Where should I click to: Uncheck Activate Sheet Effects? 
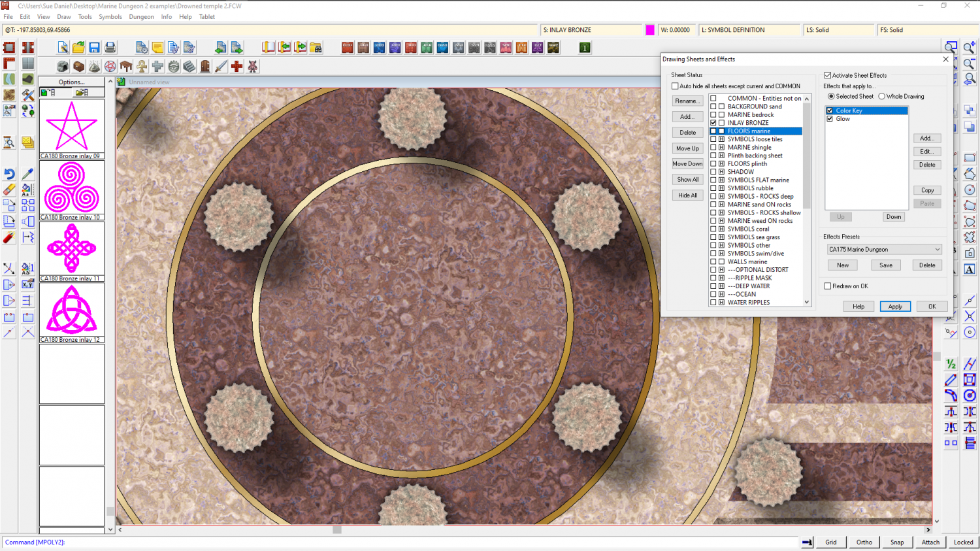(x=828, y=75)
